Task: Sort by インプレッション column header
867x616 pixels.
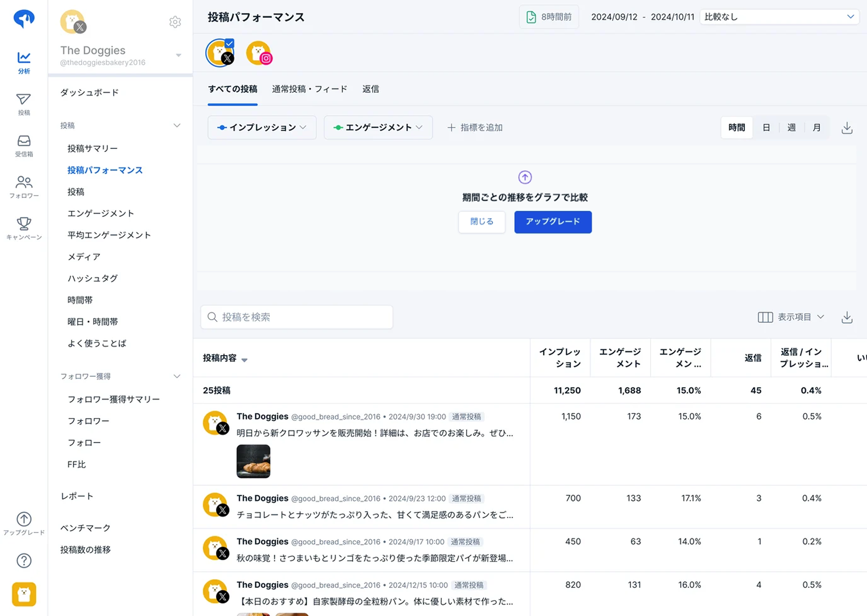Action: (560, 358)
